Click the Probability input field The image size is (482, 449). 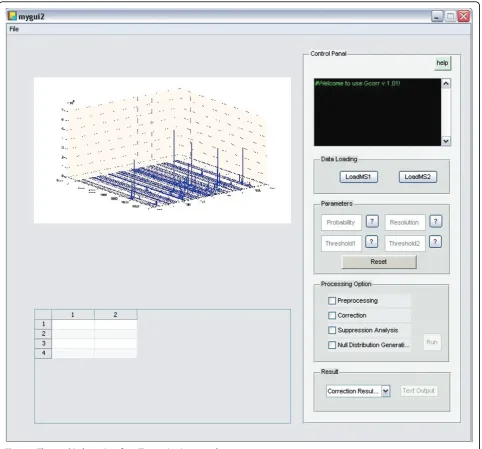(x=341, y=222)
